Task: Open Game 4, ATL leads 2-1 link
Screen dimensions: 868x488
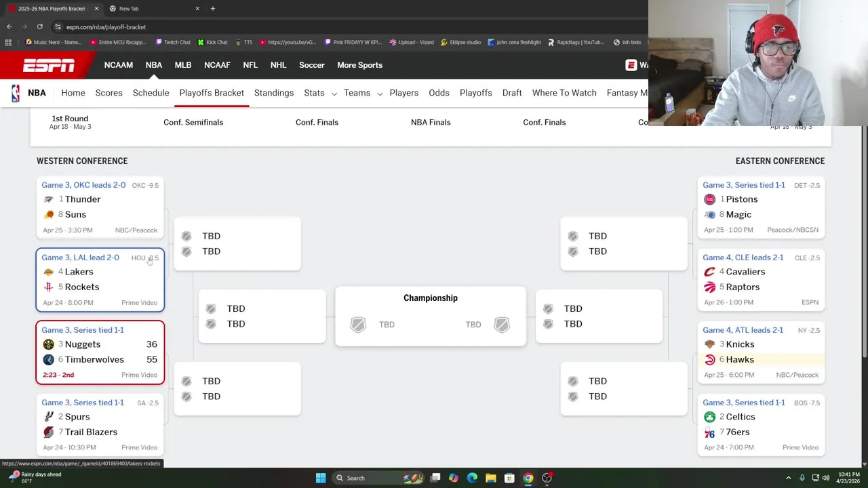Action: pyautogui.click(x=743, y=330)
